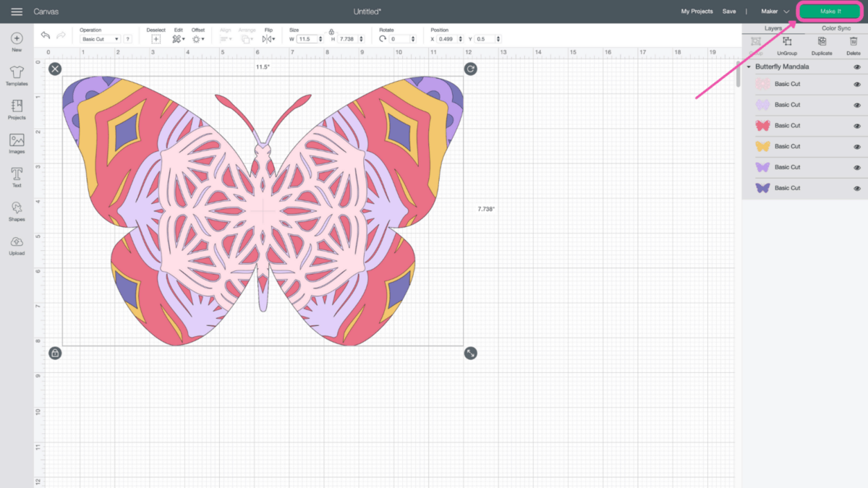Open the Templates panel
868x488 pixels.
(x=17, y=76)
